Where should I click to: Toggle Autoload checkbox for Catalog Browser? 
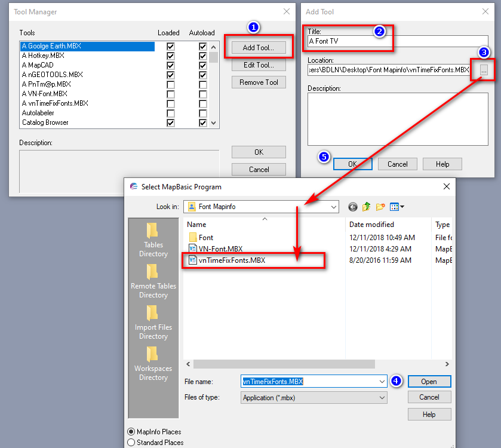tap(202, 122)
